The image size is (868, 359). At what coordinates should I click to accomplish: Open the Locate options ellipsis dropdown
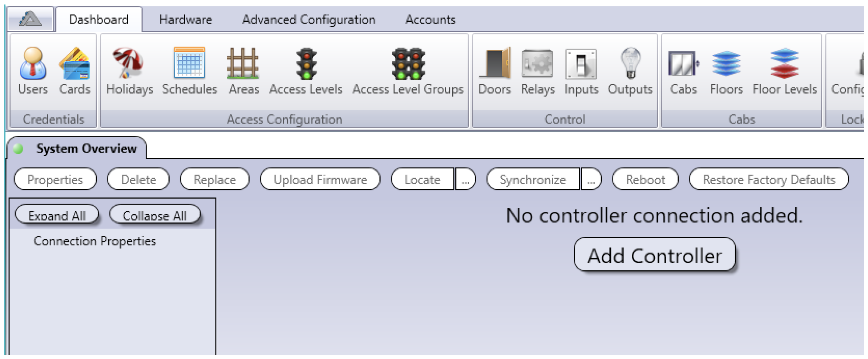click(465, 179)
